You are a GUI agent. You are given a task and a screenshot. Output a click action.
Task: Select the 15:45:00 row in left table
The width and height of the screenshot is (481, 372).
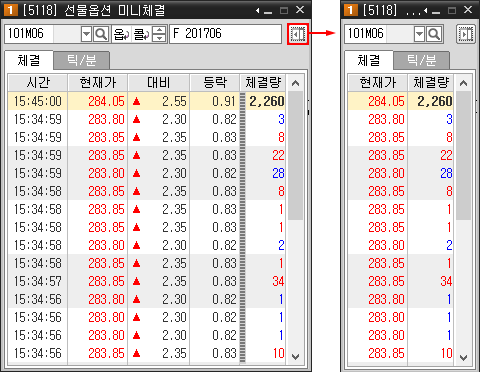147,101
